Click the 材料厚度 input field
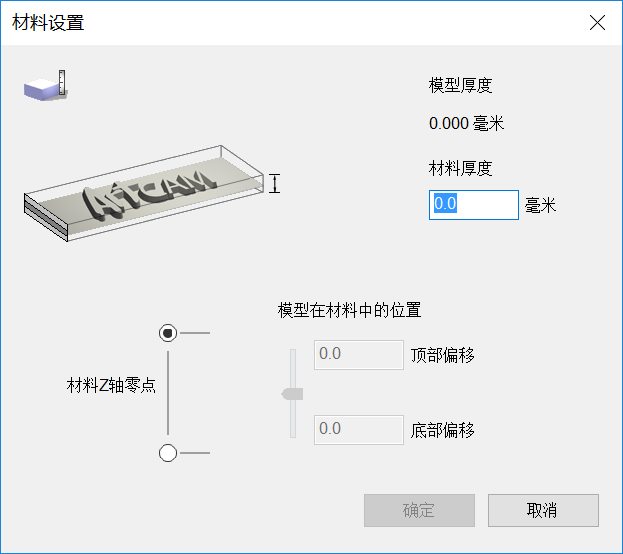The image size is (623, 554). (x=474, y=205)
